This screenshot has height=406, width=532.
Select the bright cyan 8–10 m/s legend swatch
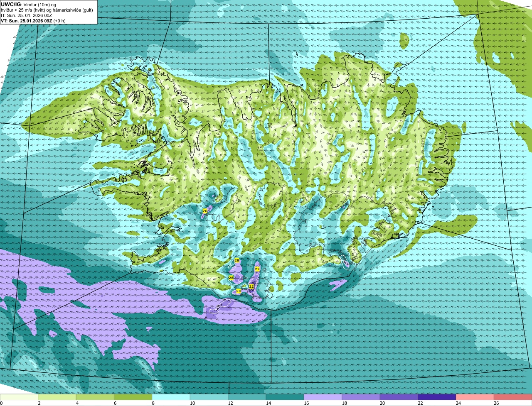click(171, 397)
